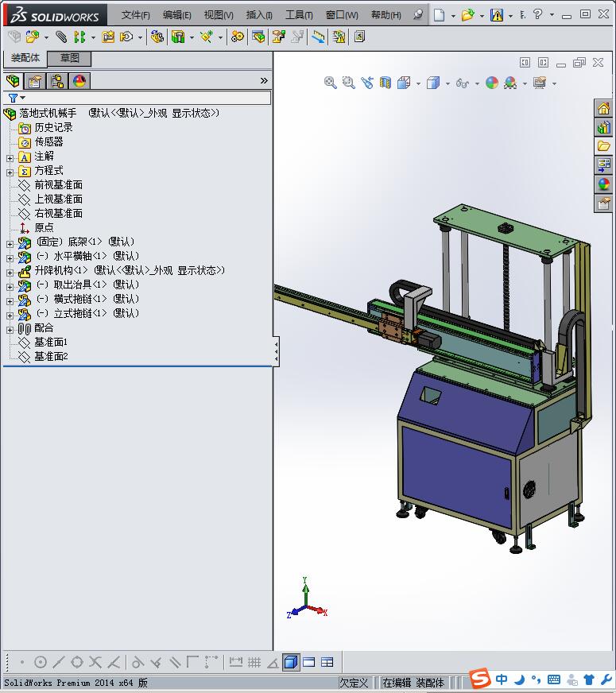Image resolution: width=616 pixels, height=693 pixels.
Task: Click the Exploded View icon
Action: click(x=278, y=37)
